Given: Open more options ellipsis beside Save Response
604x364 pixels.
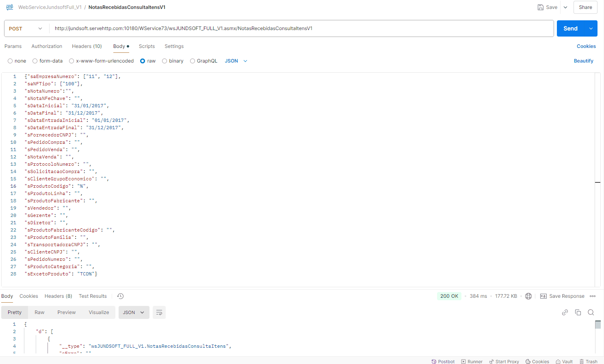Looking at the screenshot, I should pyautogui.click(x=593, y=296).
